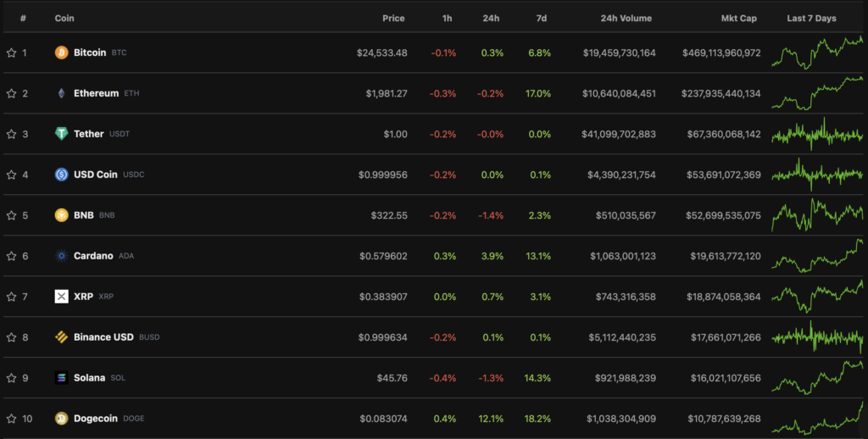Image resolution: width=868 pixels, height=439 pixels.
Task: Open the Ethereum coin name link
Action: (96, 93)
